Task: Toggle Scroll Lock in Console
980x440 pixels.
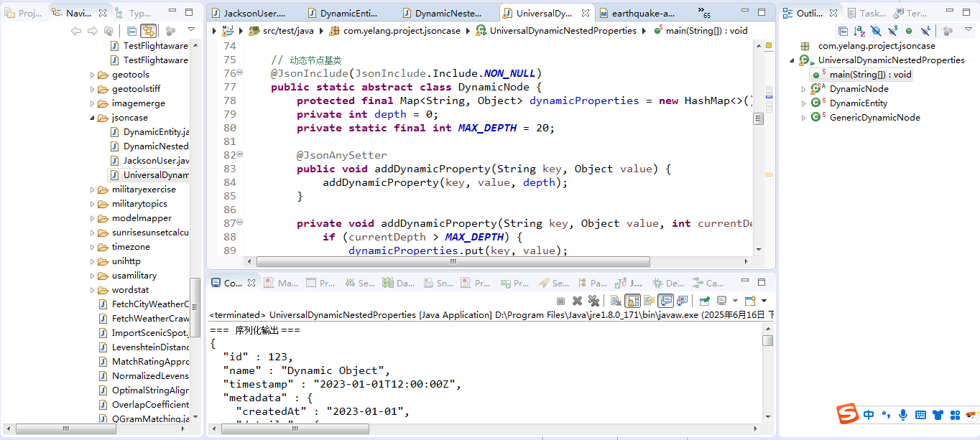Action: click(632, 301)
